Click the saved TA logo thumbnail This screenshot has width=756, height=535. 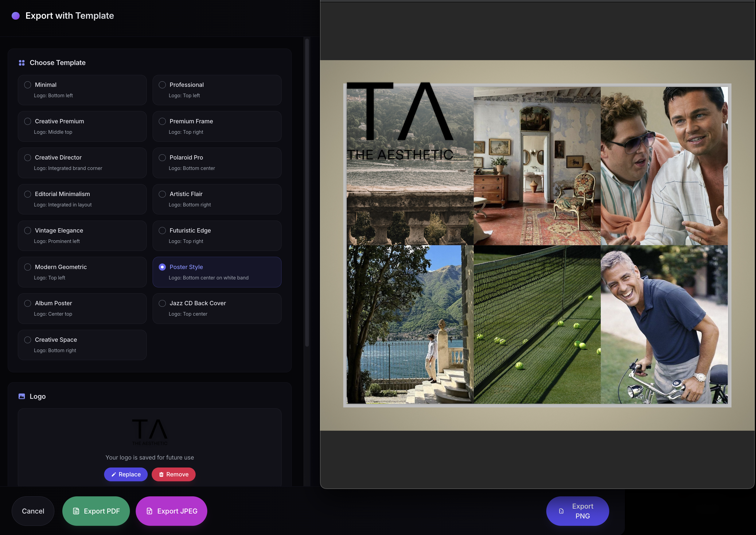(150, 432)
